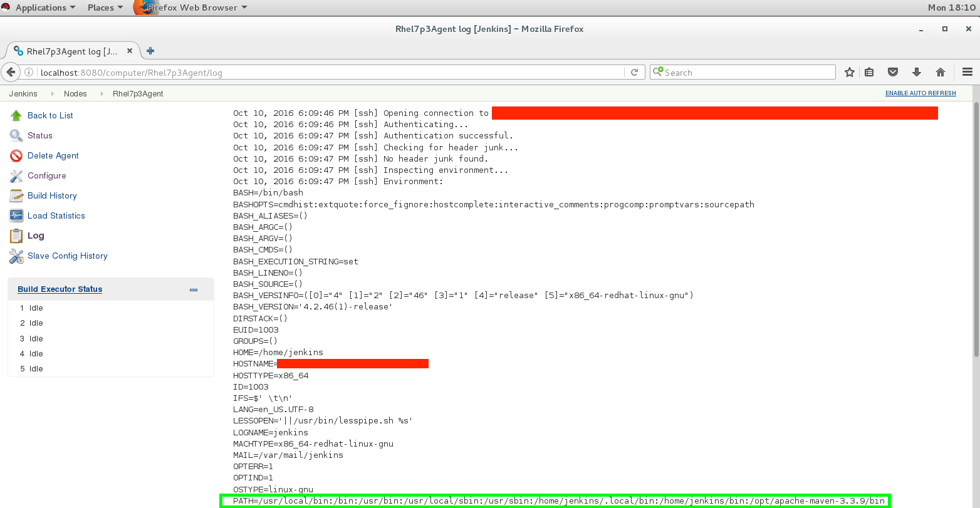The width and height of the screenshot is (980, 508).
Task: Open the Rhel7p3Agent breadcrumb link
Action: tap(138, 94)
